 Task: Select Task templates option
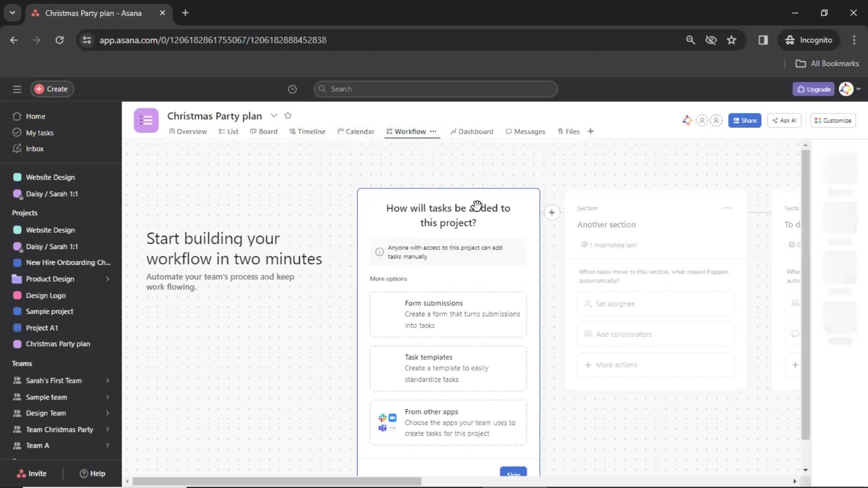tap(448, 368)
